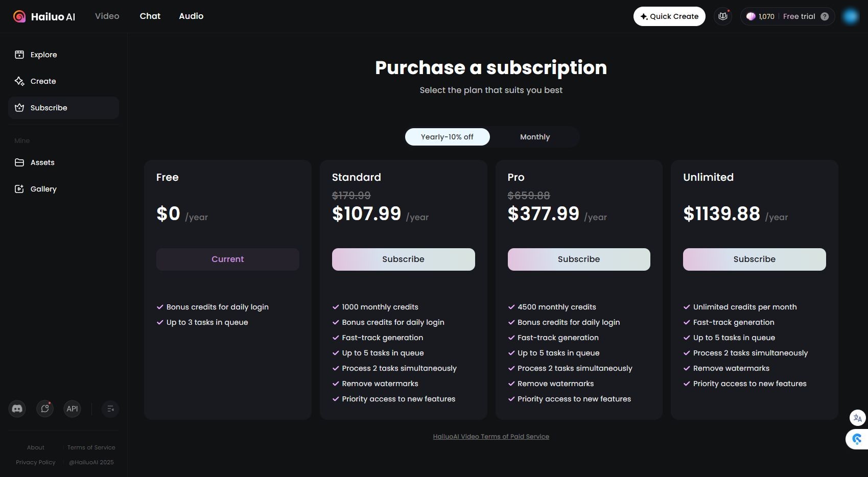Viewport: 868px width, 477px height.
Task: Click the Hailuo AI logo
Action: (44, 16)
